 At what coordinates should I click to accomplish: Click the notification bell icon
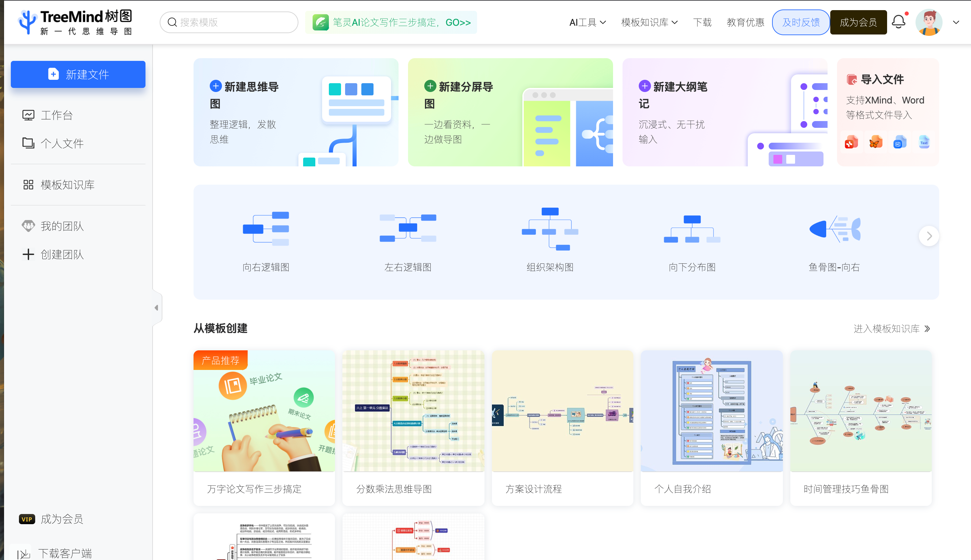tap(898, 22)
